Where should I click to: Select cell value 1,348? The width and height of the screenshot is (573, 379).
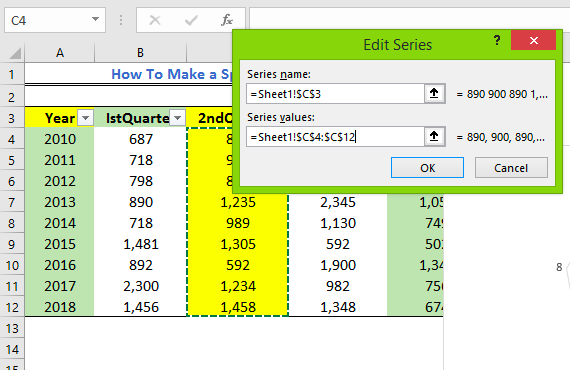(338, 307)
